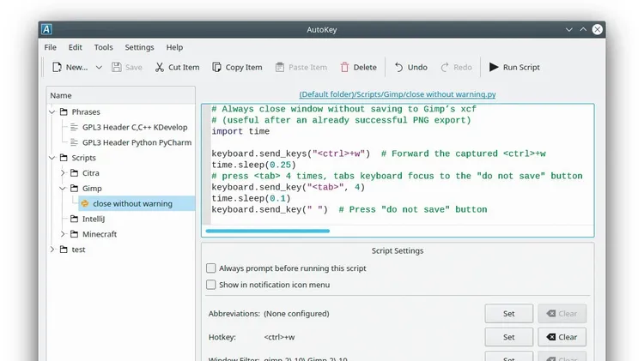Open the Help menu
The width and height of the screenshot is (644, 361).
tap(174, 47)
